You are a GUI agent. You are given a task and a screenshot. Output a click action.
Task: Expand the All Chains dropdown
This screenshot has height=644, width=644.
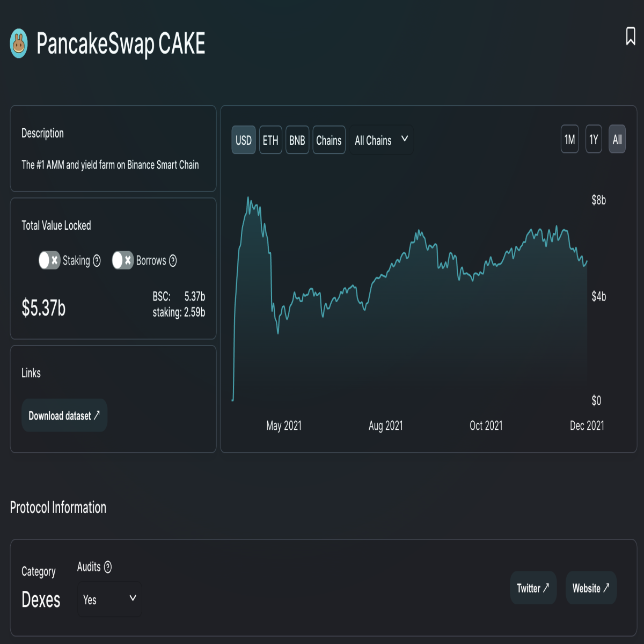(382, 140)
